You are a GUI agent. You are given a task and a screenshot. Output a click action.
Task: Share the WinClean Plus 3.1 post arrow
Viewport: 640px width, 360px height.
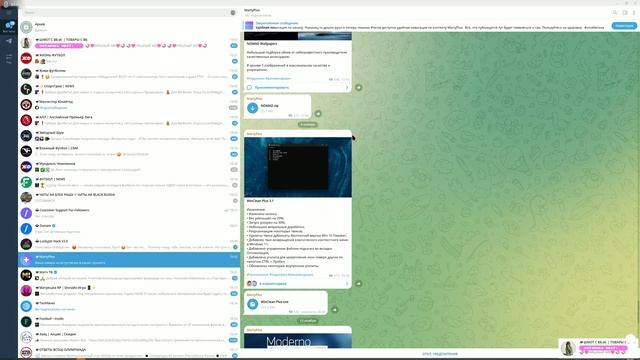tap(358, 284)
